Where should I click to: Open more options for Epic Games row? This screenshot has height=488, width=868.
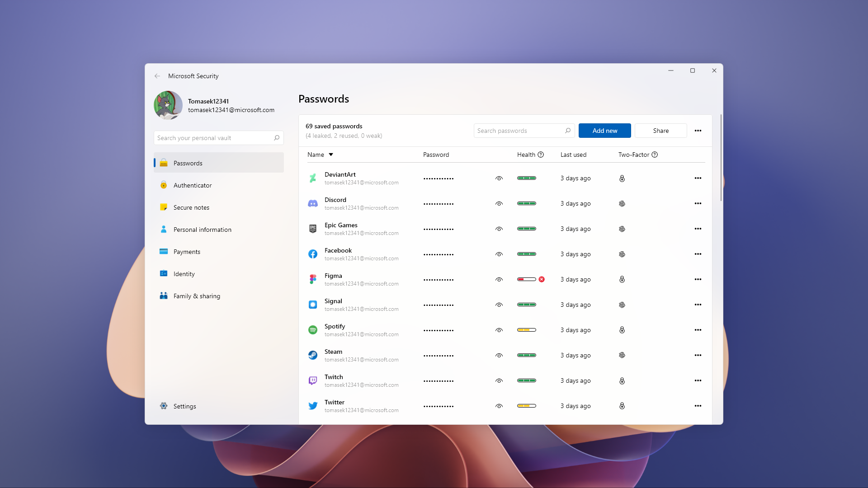coord(698,229)
